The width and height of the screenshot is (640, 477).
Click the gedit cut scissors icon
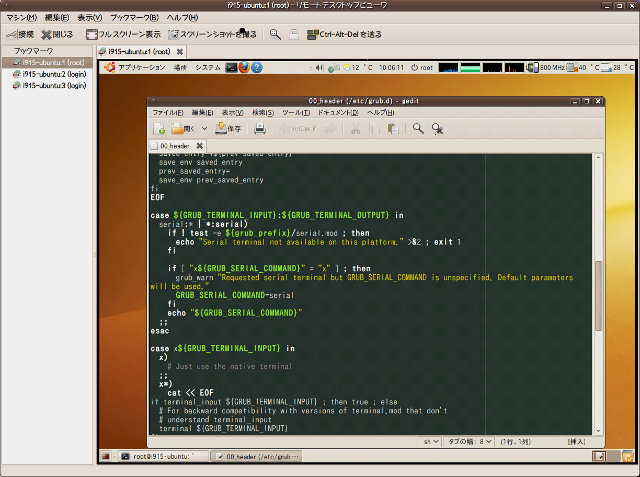356,129
